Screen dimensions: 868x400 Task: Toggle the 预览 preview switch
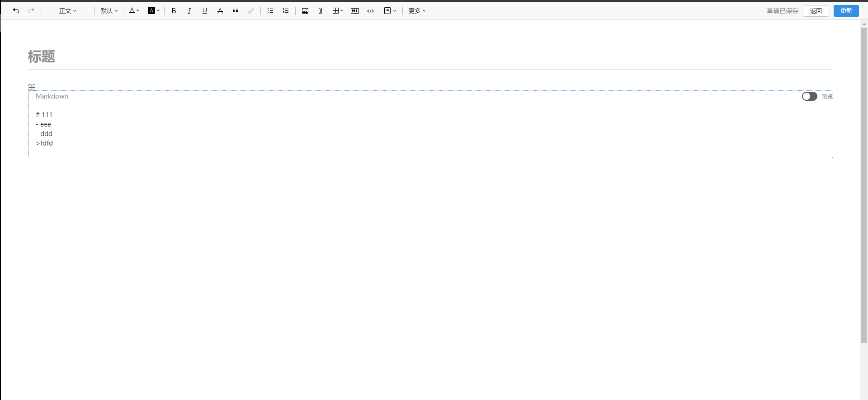coord(810,96)
